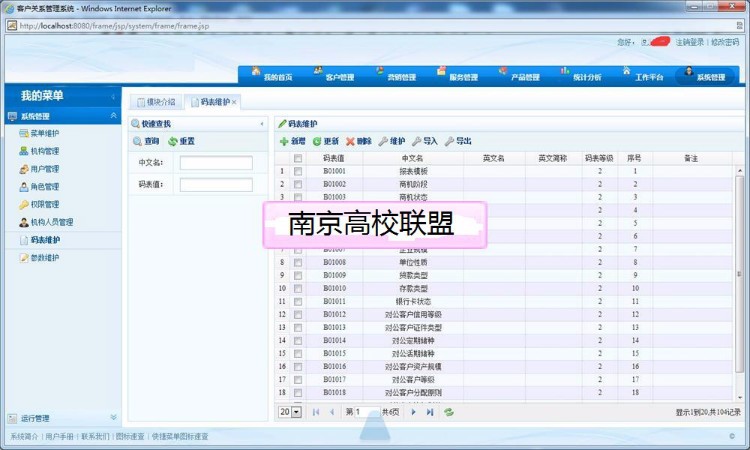The height and width of the screenshot is (450, 750).
Task: Open 我的首页 home icon in top navigation
Action: click(256, 71)
